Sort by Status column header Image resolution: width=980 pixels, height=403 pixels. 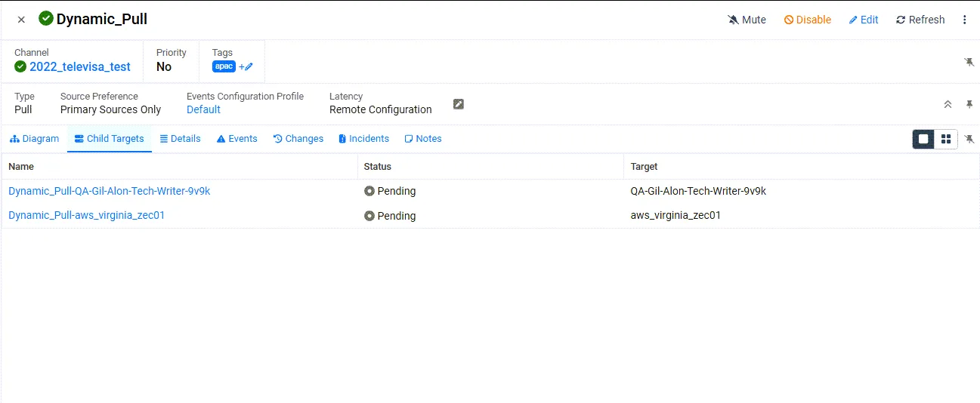(x=378, y=167)
